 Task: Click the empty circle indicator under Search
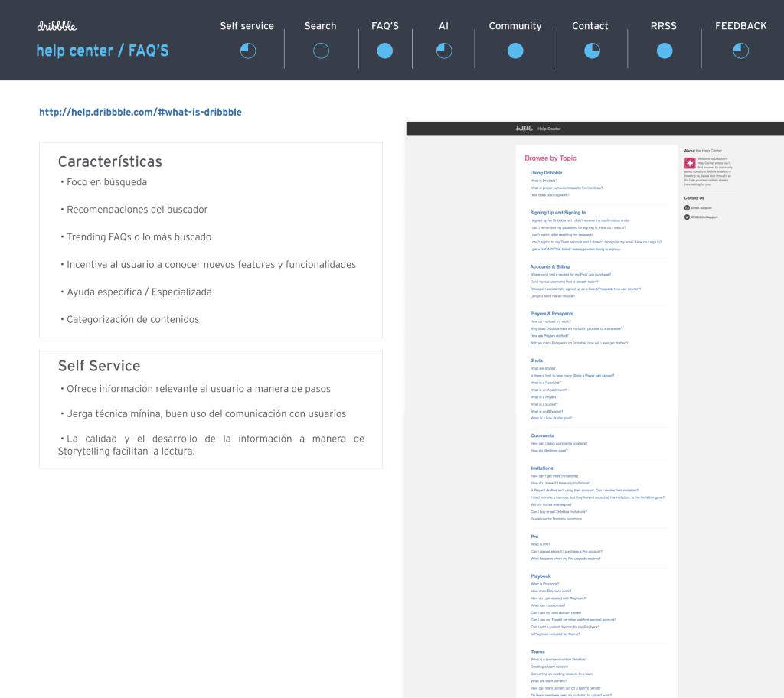[321, 51]
